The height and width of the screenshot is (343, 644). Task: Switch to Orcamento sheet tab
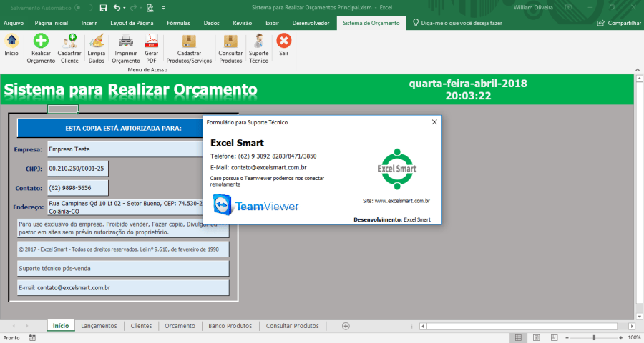tap(180, 326)
